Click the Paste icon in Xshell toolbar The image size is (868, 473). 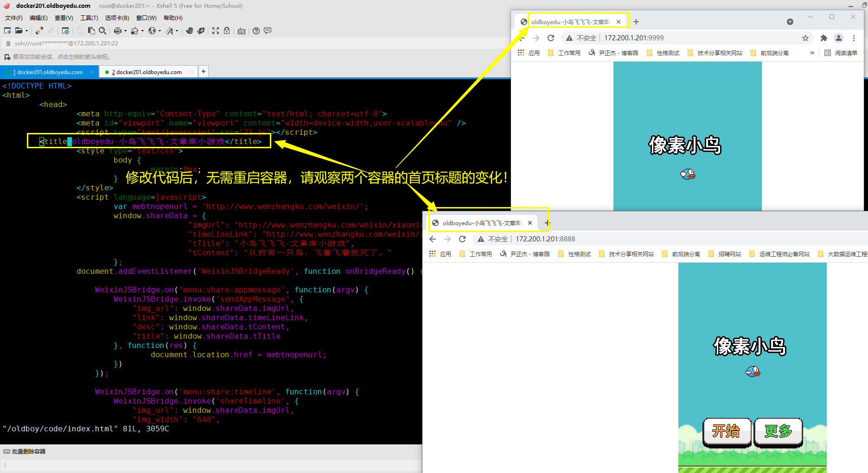point(91,31)
